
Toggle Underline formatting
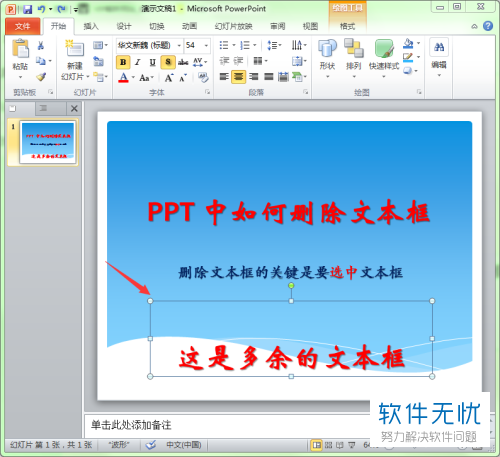(152, 62)
